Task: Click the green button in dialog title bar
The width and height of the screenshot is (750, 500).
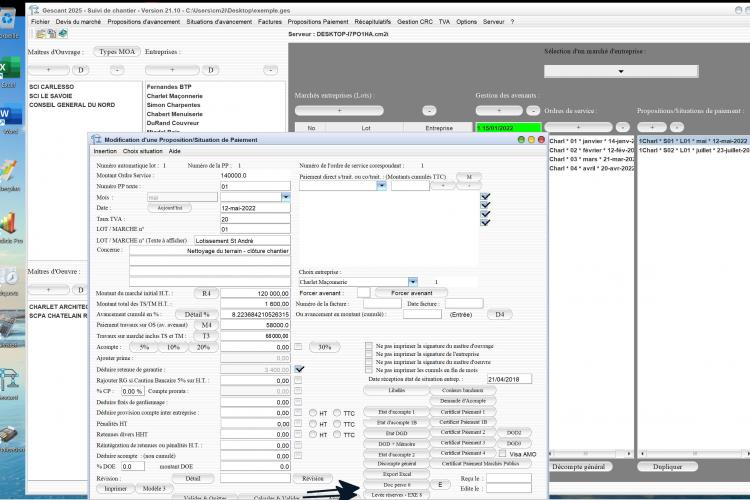Action: pos(521,140)
